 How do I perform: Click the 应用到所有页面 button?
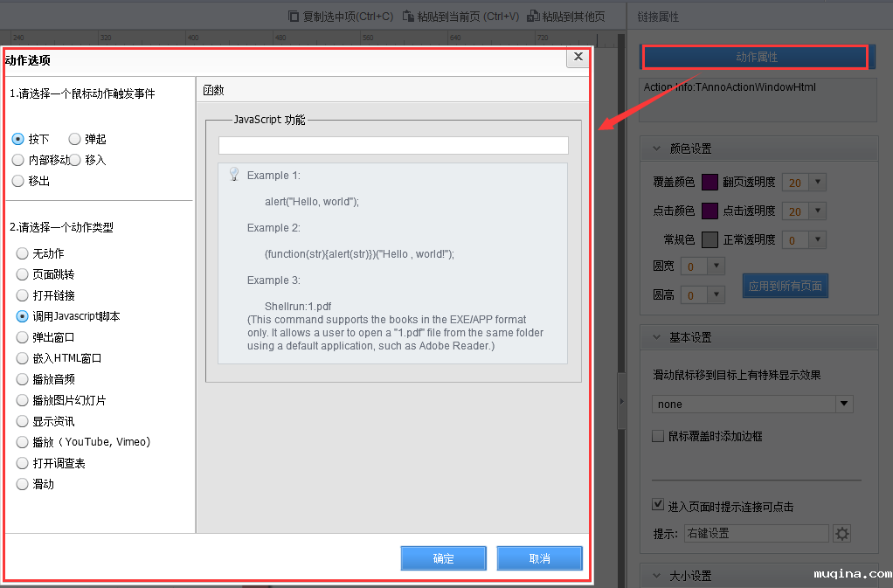785,286
